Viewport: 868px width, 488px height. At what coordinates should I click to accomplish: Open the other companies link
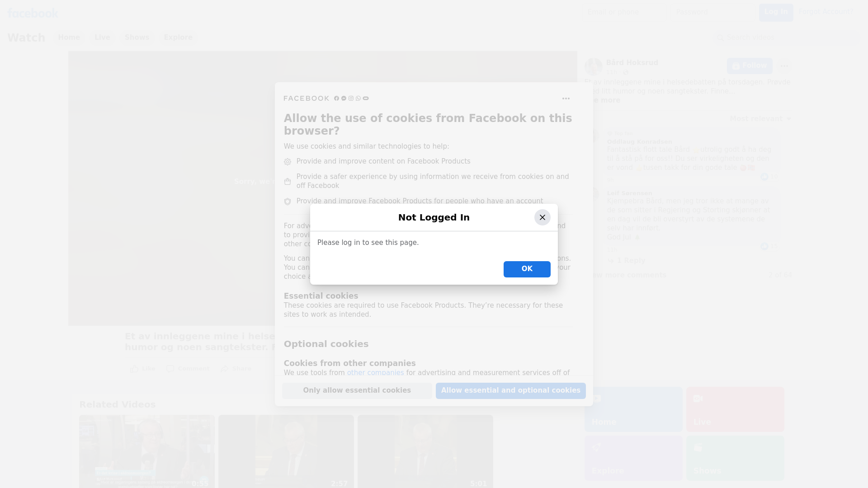[375, 373]
